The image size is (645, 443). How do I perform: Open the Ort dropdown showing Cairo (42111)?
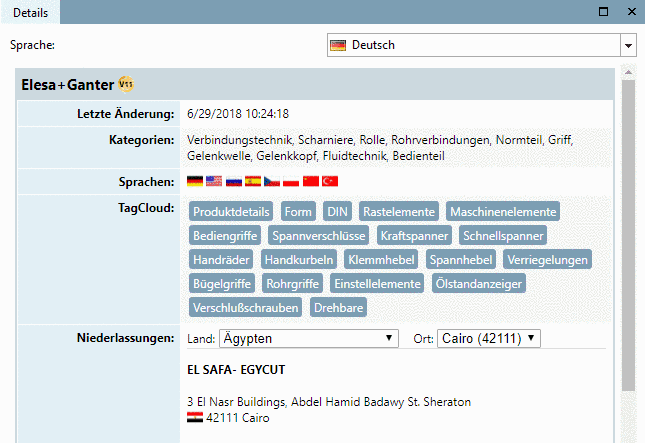click(x=489, y=338)
